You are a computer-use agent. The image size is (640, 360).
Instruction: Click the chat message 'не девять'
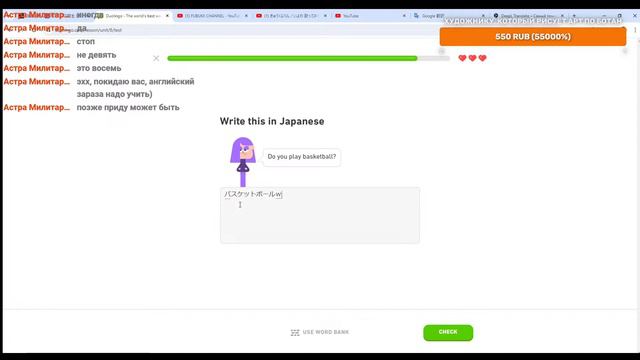[x=96, y=55]
